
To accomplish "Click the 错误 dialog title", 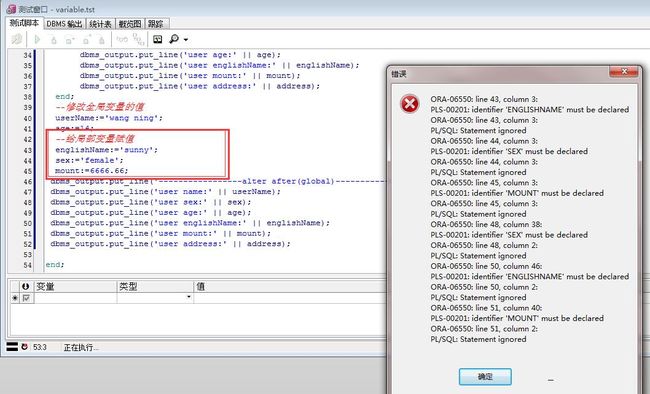I will tap(399, 74).
